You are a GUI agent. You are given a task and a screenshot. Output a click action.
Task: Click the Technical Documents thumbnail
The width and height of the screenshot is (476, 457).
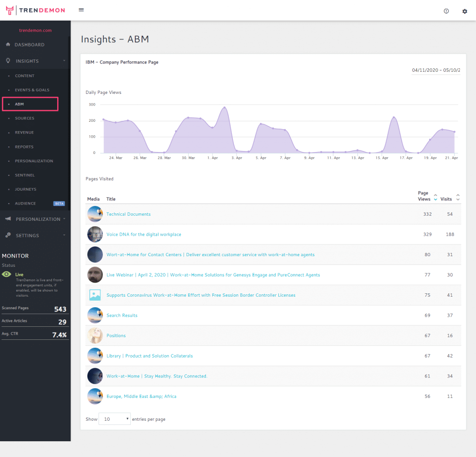click(x=95, y=214)
